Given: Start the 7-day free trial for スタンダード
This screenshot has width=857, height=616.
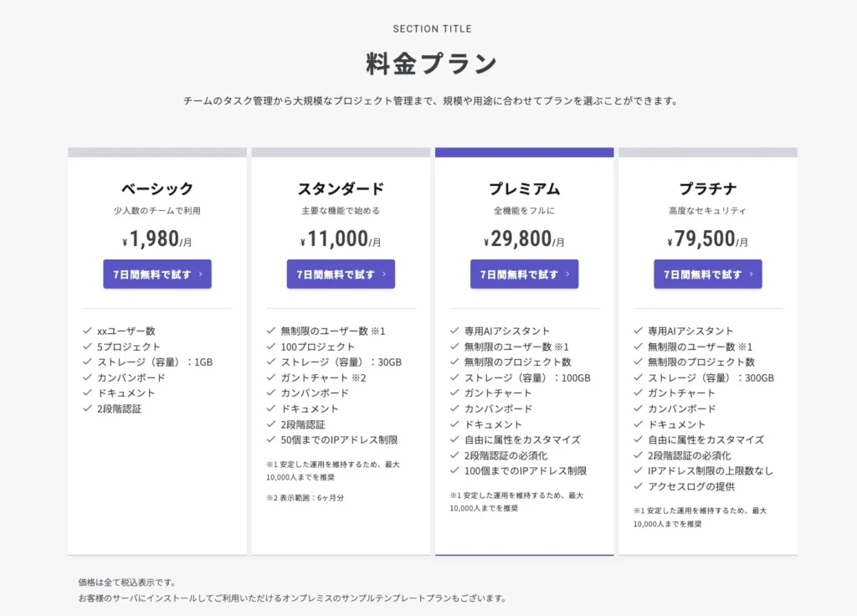Looking at the screenshot, I should coord(341,274).
